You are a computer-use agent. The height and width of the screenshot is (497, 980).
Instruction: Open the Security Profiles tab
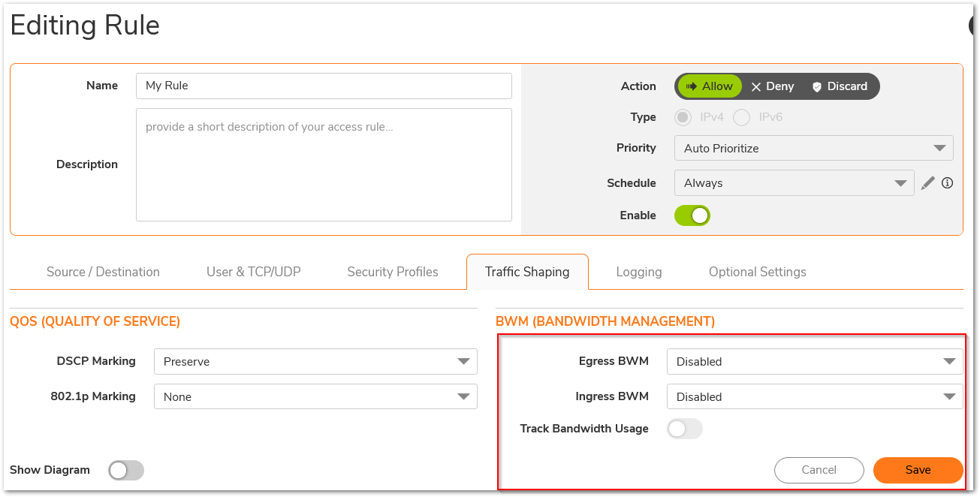tap(393, 272)
